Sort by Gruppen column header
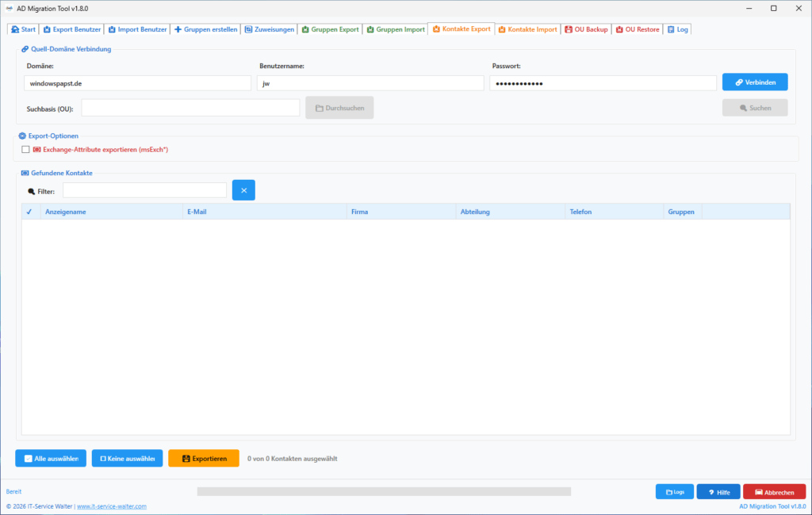This screenshot has height=515, width=812. click(x=683, y=212)
